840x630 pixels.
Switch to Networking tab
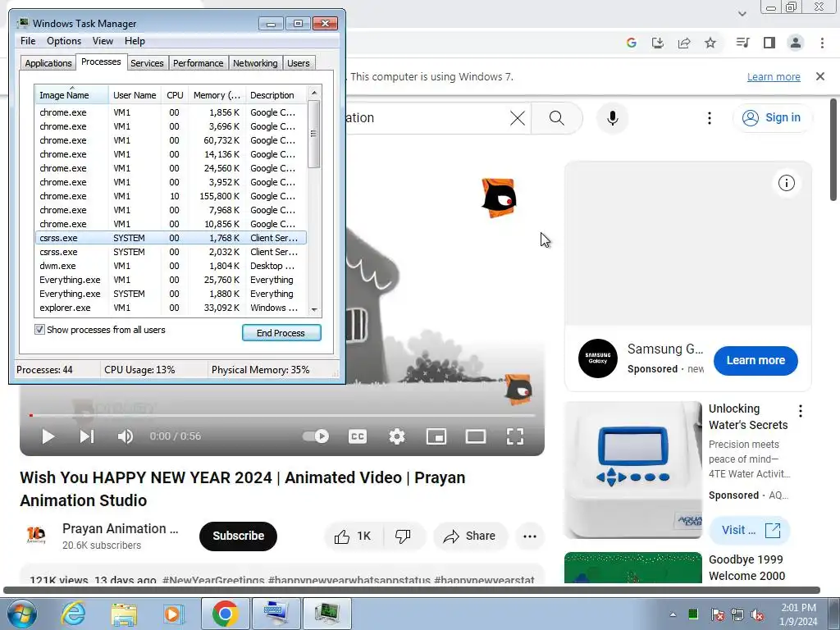coord(255,63)
